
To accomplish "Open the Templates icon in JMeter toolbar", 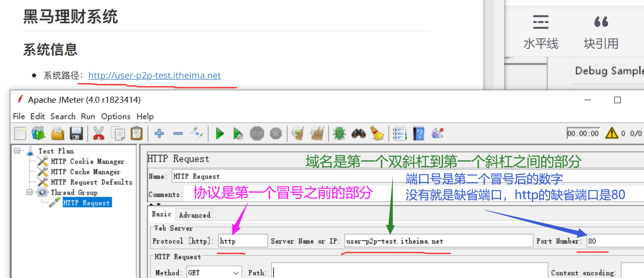I will click(x=38, y=133).
